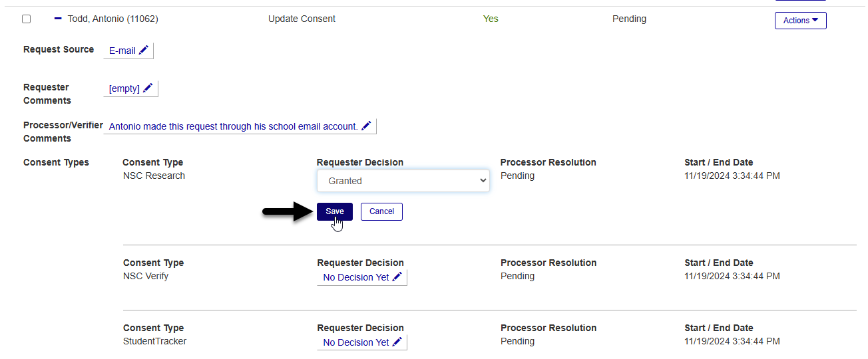Open the Actions dropdown menu
The height and width of the screenshot is (359, 868).
point(800,21)
